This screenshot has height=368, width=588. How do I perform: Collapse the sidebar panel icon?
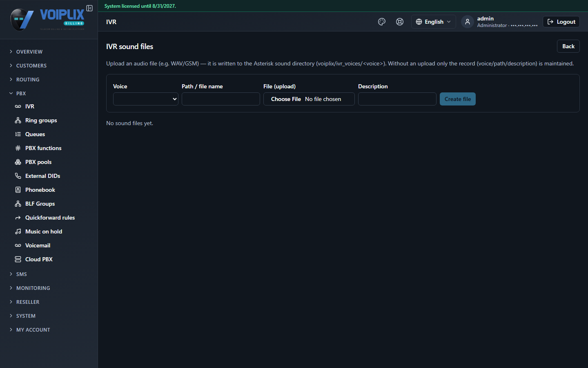click(x=89, y=8)
